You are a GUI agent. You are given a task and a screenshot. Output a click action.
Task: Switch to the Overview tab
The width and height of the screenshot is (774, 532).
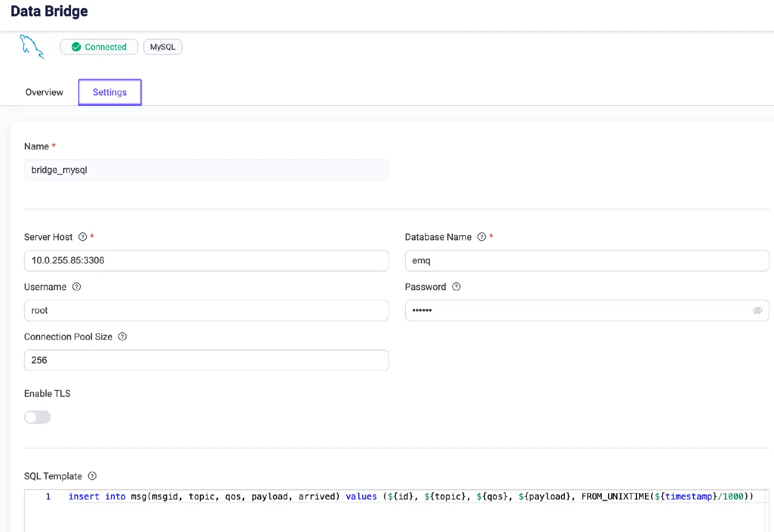point(44,92)
